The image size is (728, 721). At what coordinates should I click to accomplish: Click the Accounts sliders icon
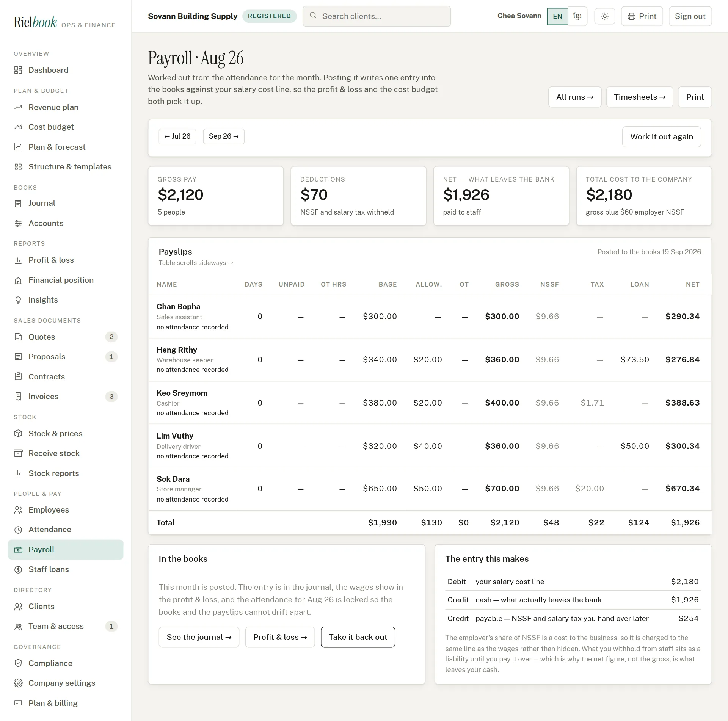coord(18,223)
